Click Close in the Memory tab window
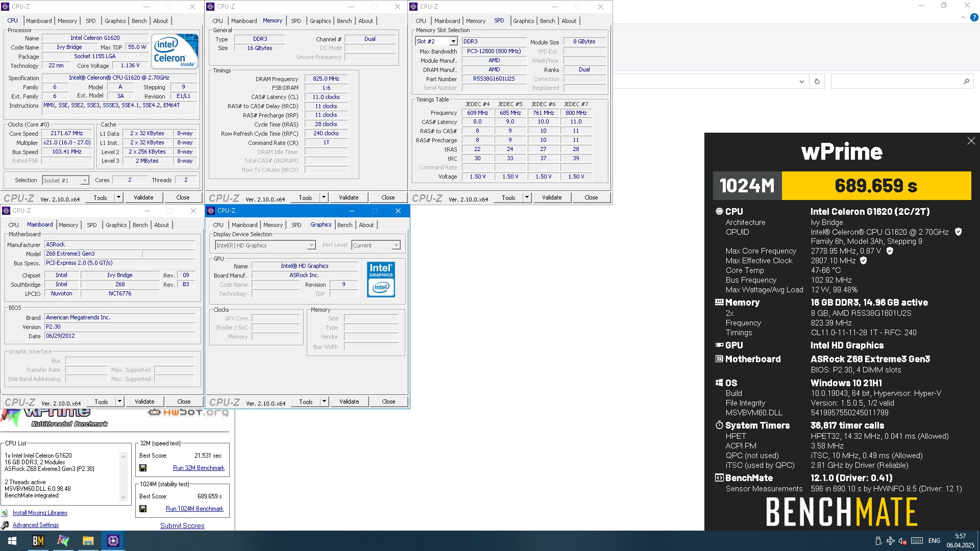 point(388,197)
